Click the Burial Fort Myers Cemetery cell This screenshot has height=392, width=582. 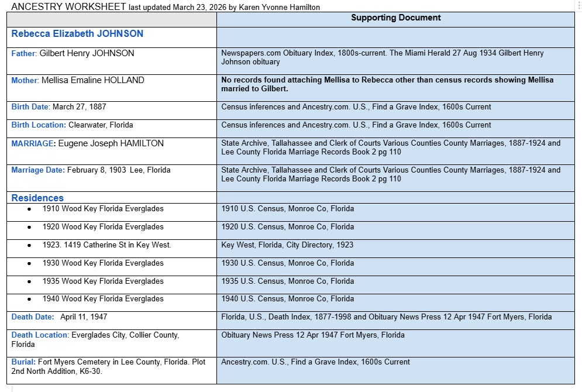[108, 366]
